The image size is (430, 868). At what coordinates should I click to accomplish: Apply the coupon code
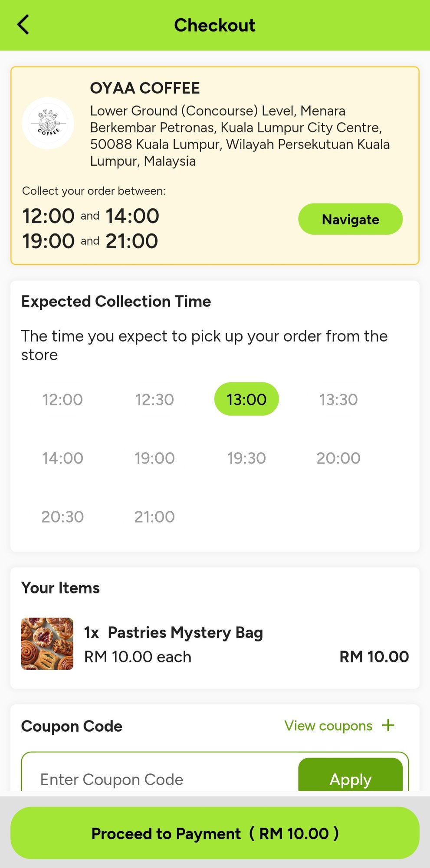350,779
